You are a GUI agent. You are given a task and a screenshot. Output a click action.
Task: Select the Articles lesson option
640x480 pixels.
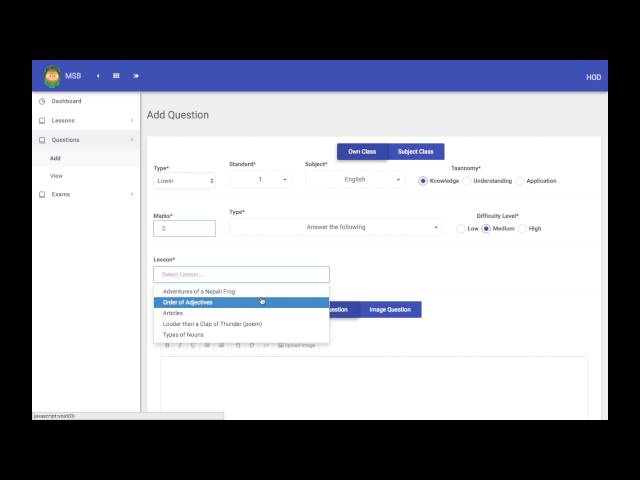tap(241, 313)
